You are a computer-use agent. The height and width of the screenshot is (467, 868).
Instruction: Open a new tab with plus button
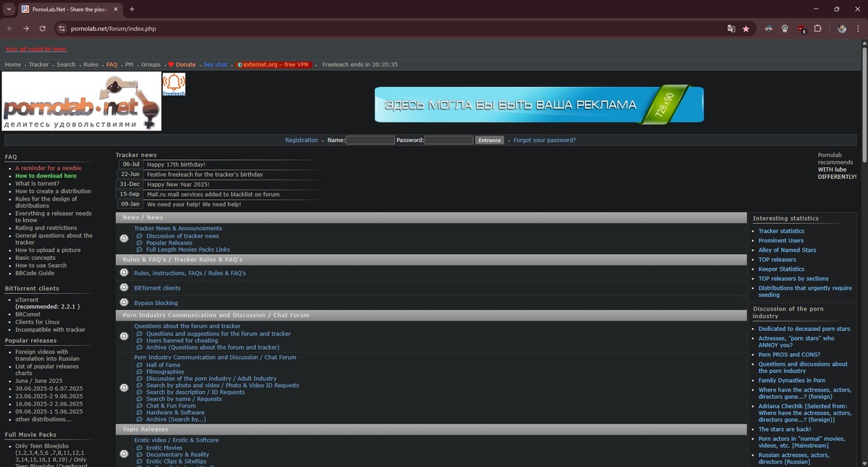[132, 9]
